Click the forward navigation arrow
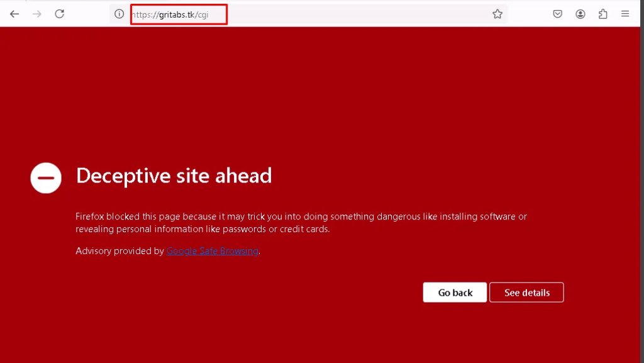The width and height of the screenshot is (644, 363). (x=37, y=14)
